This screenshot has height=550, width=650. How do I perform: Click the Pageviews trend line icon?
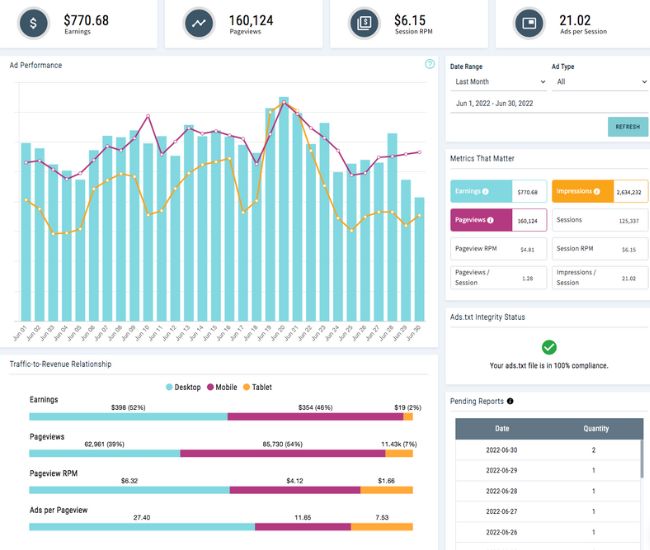click(x=201, y=23)
